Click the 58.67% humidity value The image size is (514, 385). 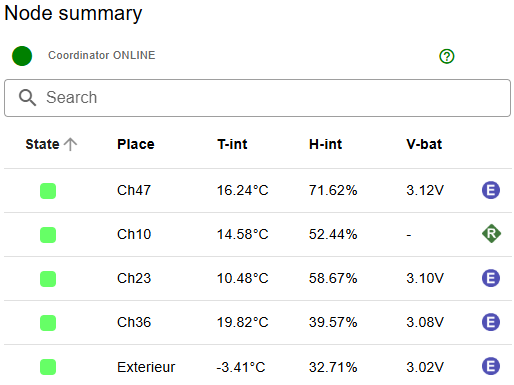[333, 278]
